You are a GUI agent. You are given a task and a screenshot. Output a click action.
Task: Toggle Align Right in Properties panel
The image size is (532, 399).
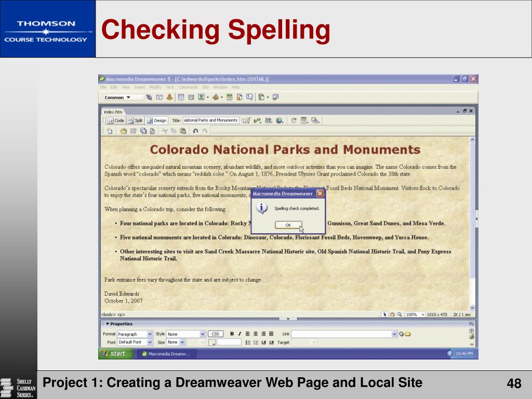263,334
